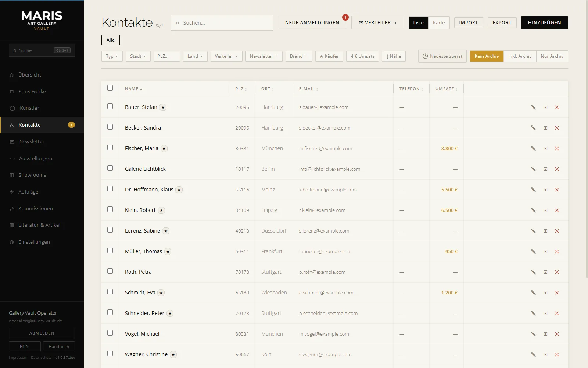Remove Müller, Thomas with X icon
The width and height of the screenshot is (588, 368).
click(557, 252)
